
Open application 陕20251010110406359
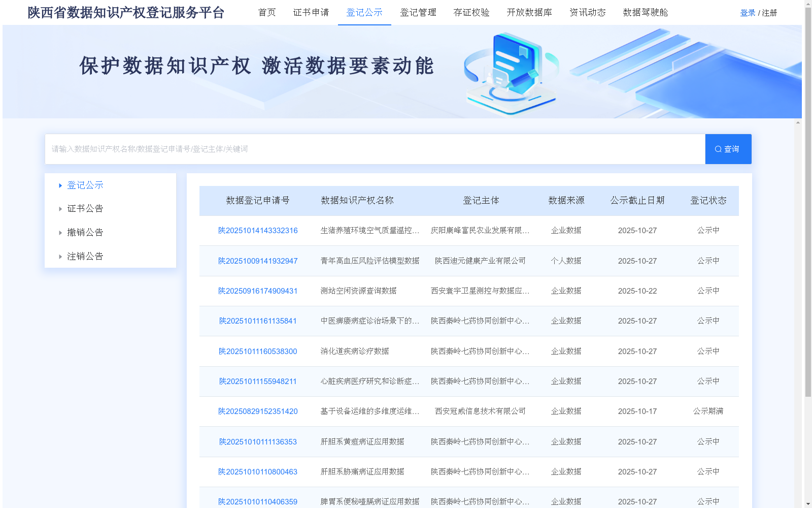click(258, 502)
